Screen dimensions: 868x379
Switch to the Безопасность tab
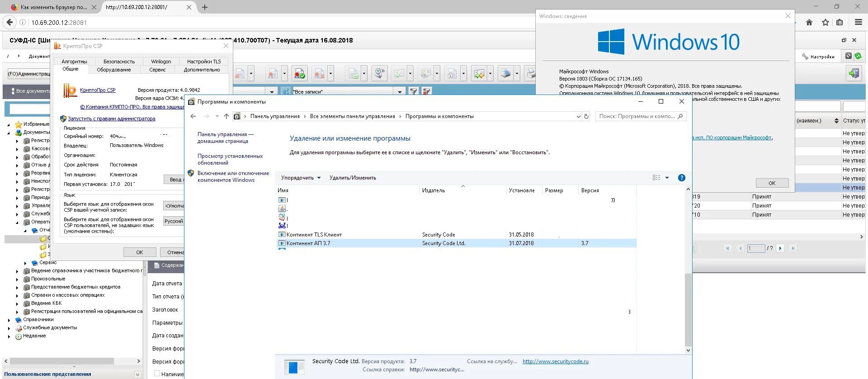(119, 62)
